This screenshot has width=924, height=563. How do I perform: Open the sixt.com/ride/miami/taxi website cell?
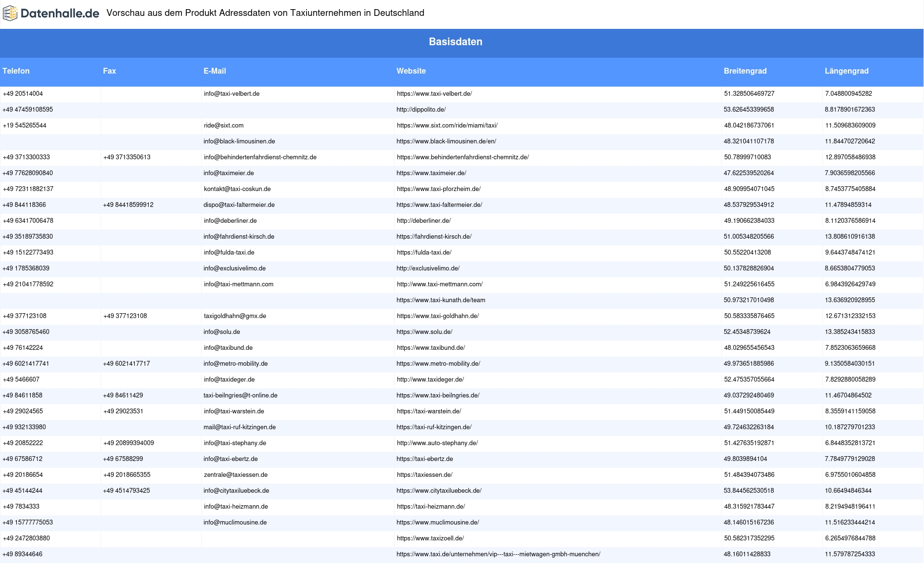click(447, 126)
